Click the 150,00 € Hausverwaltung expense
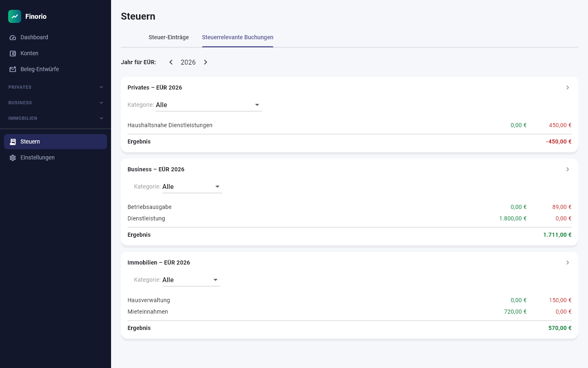The height and width of the screenshot is (368, 588). tap(560, 300)
